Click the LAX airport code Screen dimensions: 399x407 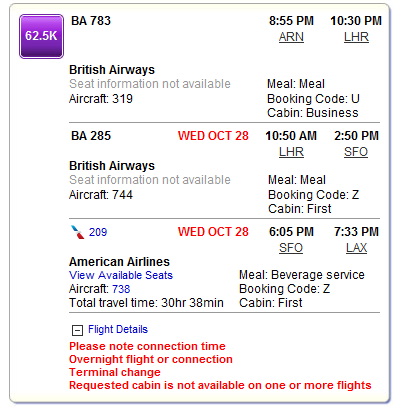click(x=356, y=248)
